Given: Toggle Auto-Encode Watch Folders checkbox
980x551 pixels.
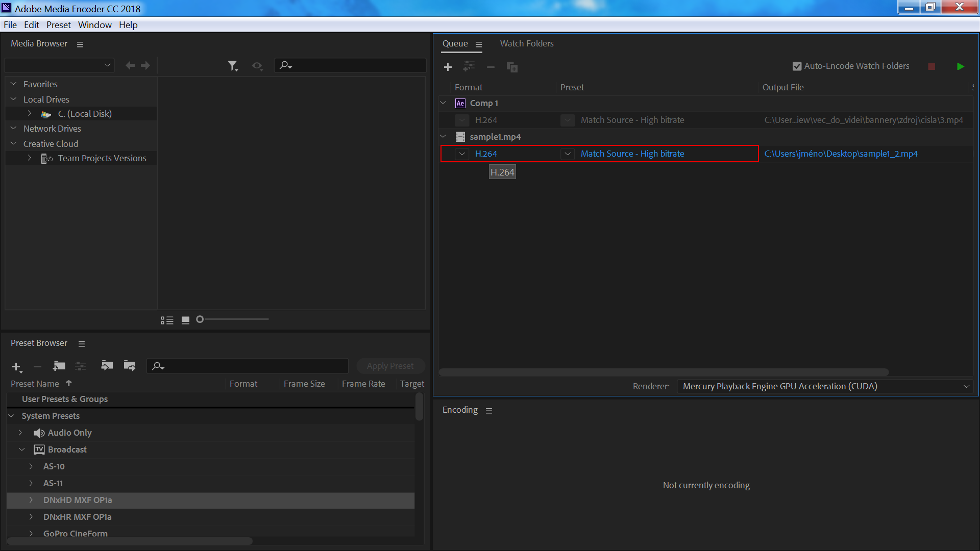Looking at the screenshot, I should (797, 66).
